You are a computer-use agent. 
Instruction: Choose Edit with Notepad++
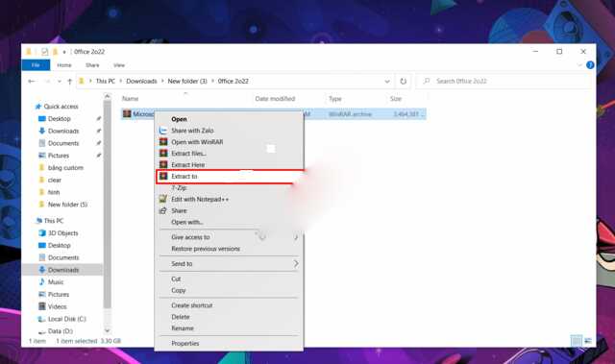[x=200, y=199]
